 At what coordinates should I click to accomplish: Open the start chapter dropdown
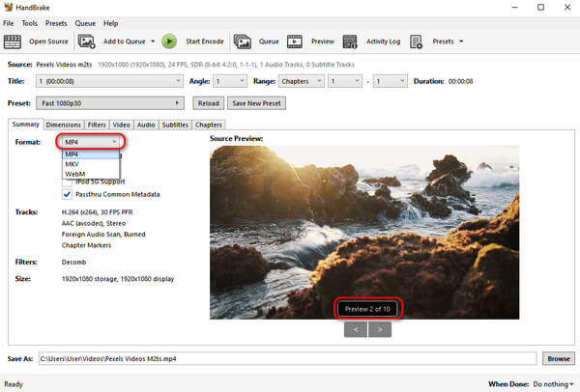coord(345,81)
